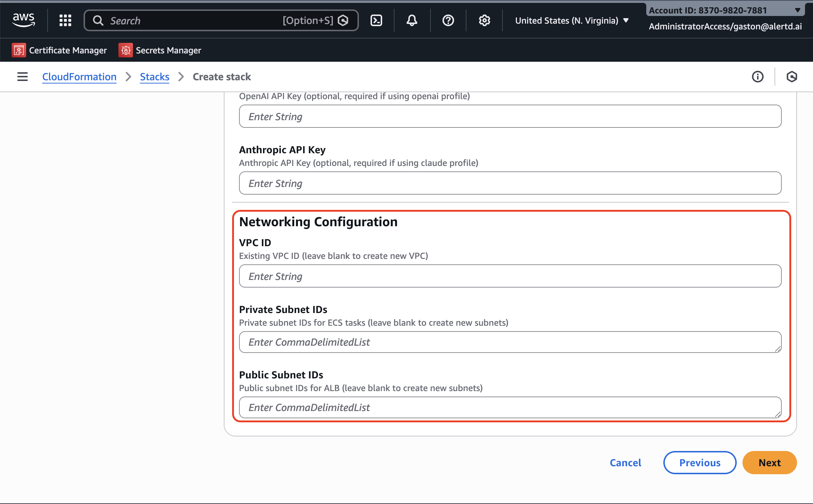The width and height of the screenshot is (813, 504).
Task: Open the settings gear icon
Action: tap(484, 20)
